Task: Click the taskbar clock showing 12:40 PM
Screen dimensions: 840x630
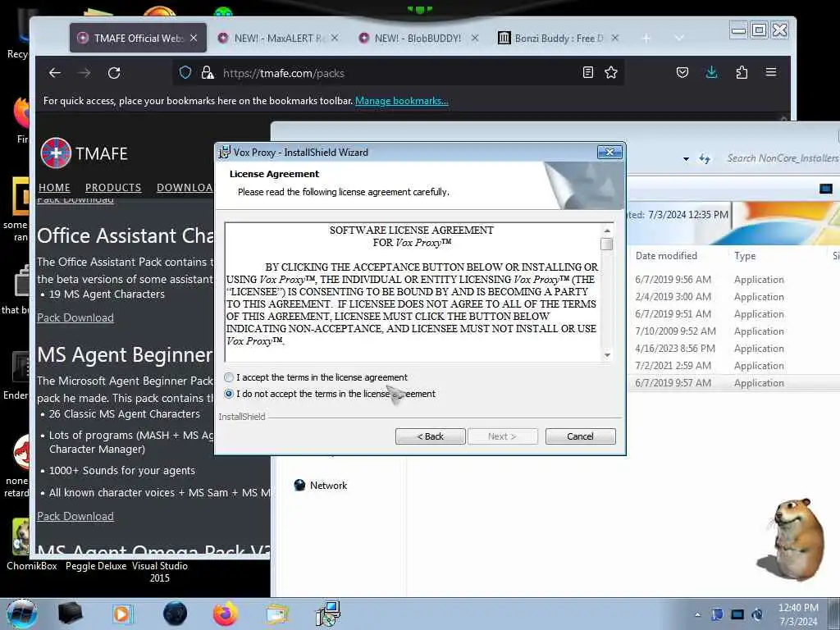Action: [798, 614]
